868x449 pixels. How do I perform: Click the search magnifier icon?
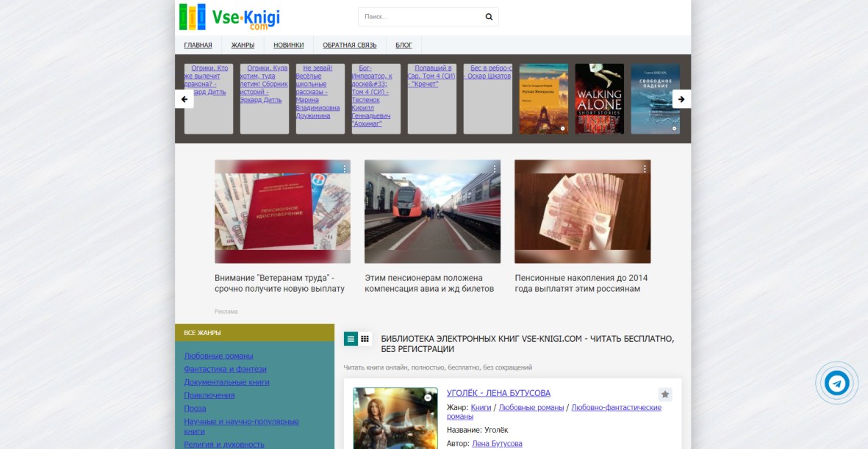(x=489, y=17)
